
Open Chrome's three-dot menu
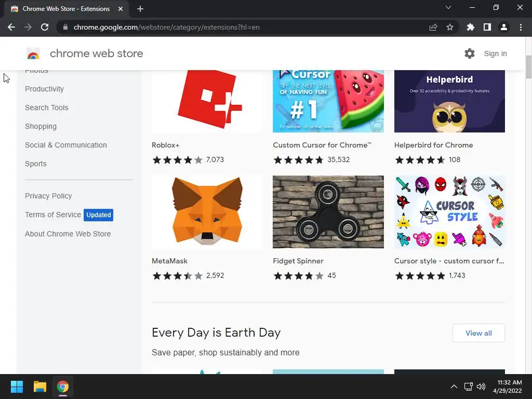tap(521, 27)
